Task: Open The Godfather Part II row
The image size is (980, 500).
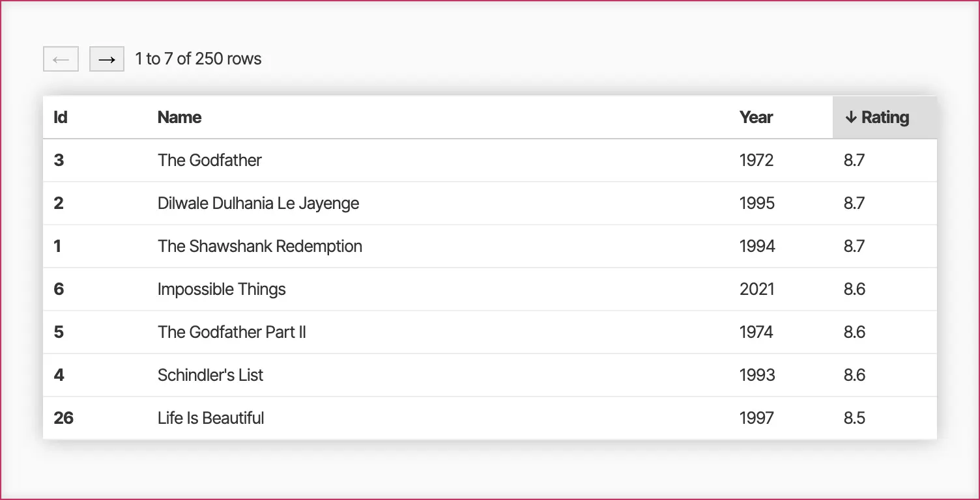Action: pyautogui.click(x=231, y=333)
